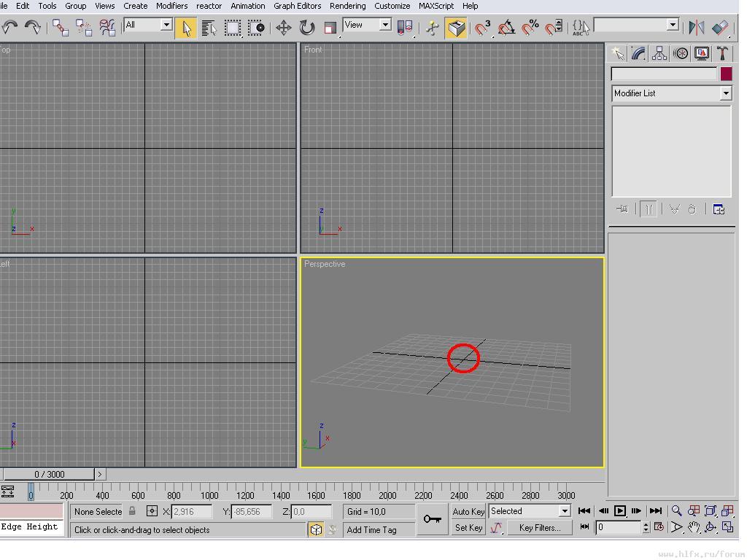Click the Key Filters button
747x560 pixels.
(539, 528)
